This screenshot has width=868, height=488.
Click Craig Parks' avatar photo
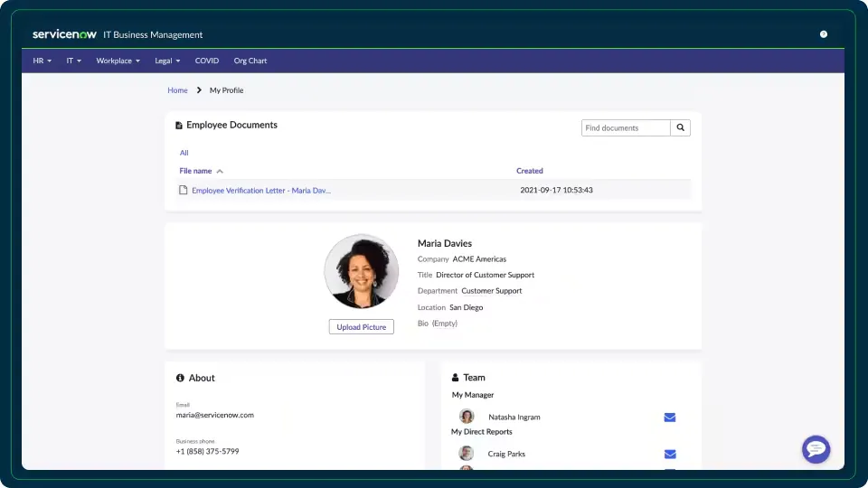[467, 454]
